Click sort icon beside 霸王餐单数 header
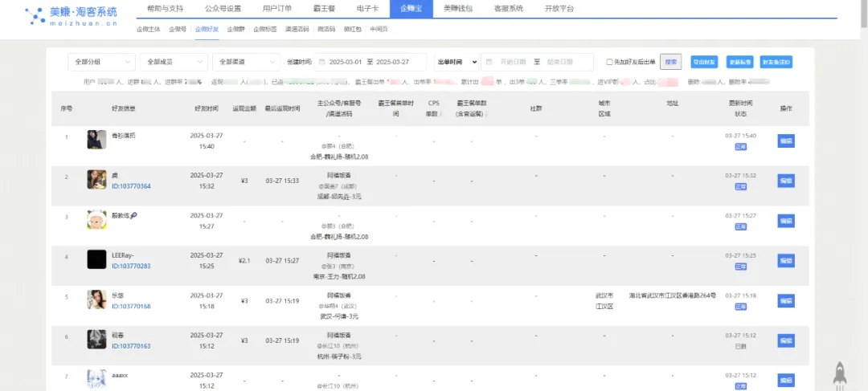The image size is (868, 391). [487, 114]
